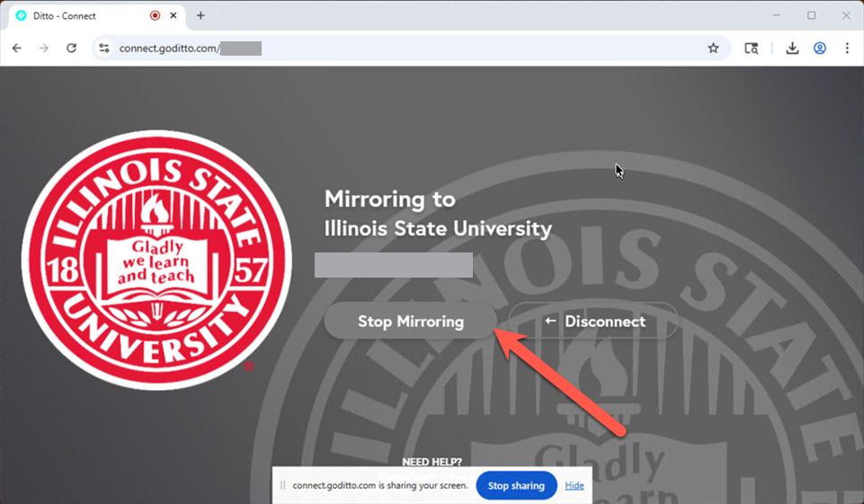Click the 'Mirroring to' heading text
Screen dimensions: 864x504
(389, 199)
